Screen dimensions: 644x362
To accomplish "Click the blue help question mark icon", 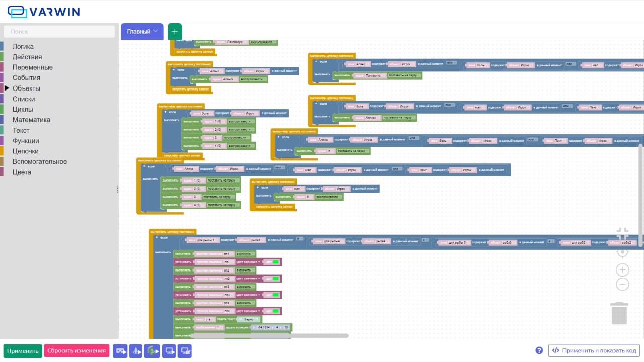I will [539, 350].
